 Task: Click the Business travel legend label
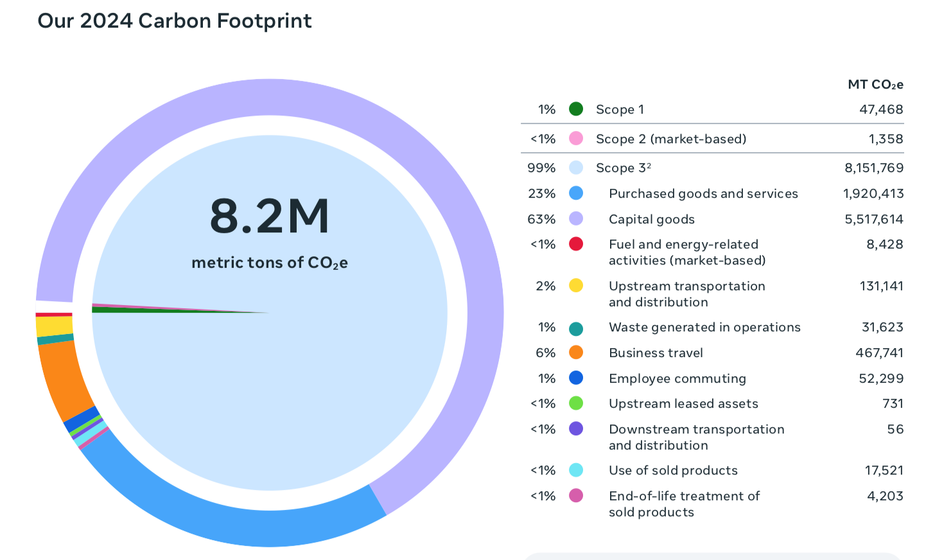pos(656,353)
